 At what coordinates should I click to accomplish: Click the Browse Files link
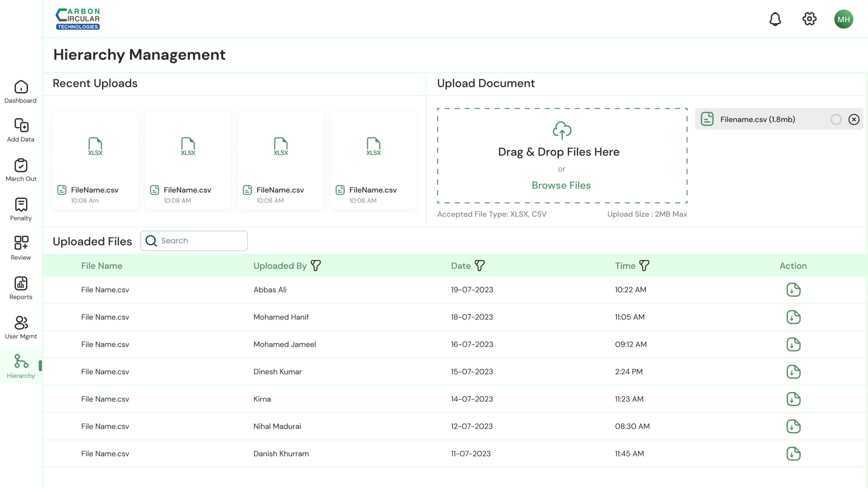point(561,186)
